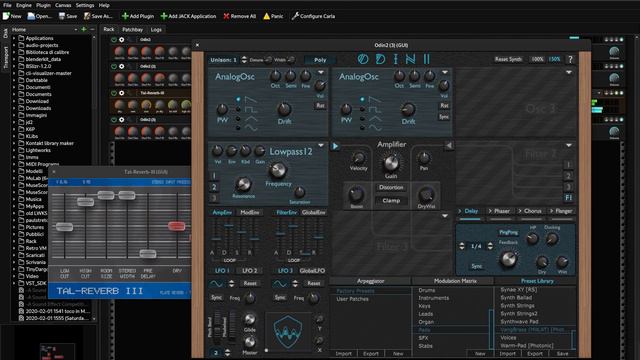Toggle Sync button in second AnalogOsc
The height and width of the screenshot is (360, 640).
pyautogui.click(x=444, y=117)
